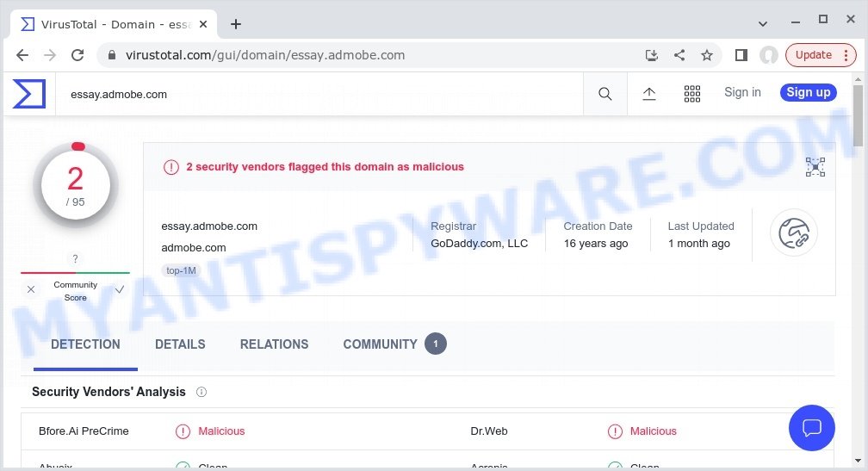The width and height of the screenshot is (868, 471).
Task: Click the VirusTotal sigma logo
Action: (x=28, y=94)
